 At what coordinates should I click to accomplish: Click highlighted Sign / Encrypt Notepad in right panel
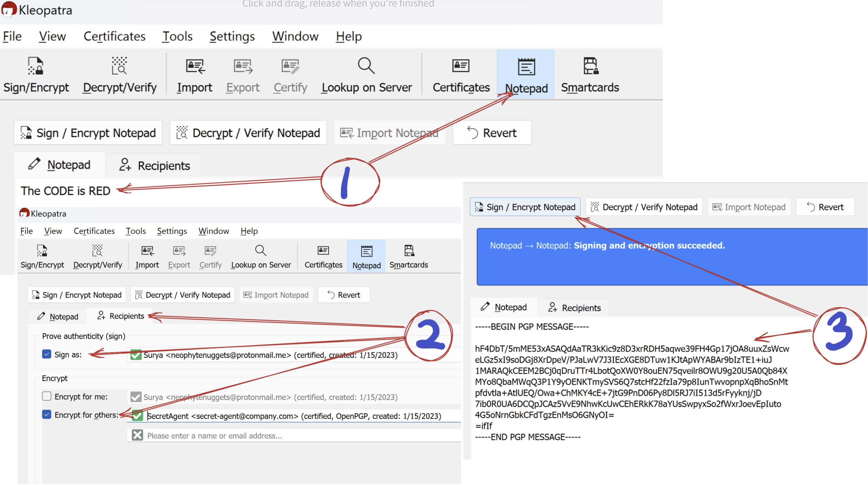[x=525, y=207]
